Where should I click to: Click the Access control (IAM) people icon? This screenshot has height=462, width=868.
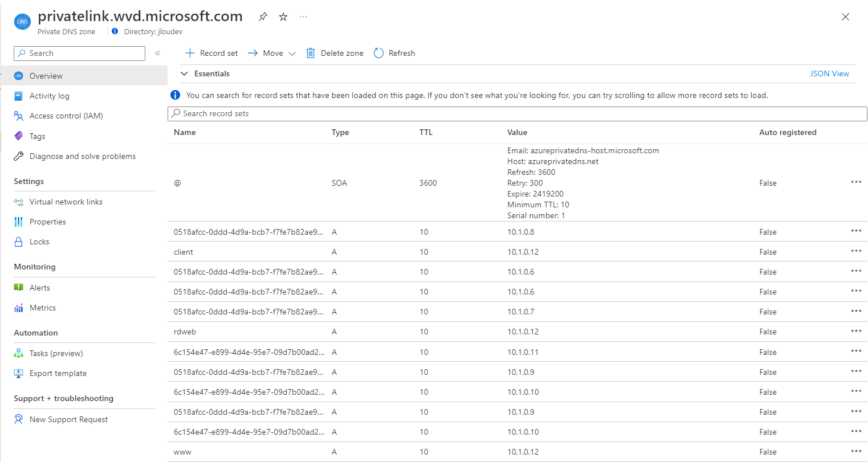point(19,116)
